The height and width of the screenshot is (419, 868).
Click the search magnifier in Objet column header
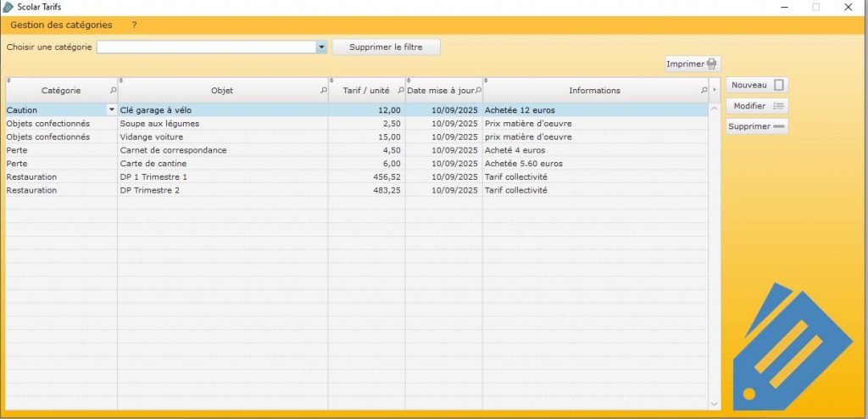coord(324,91)
